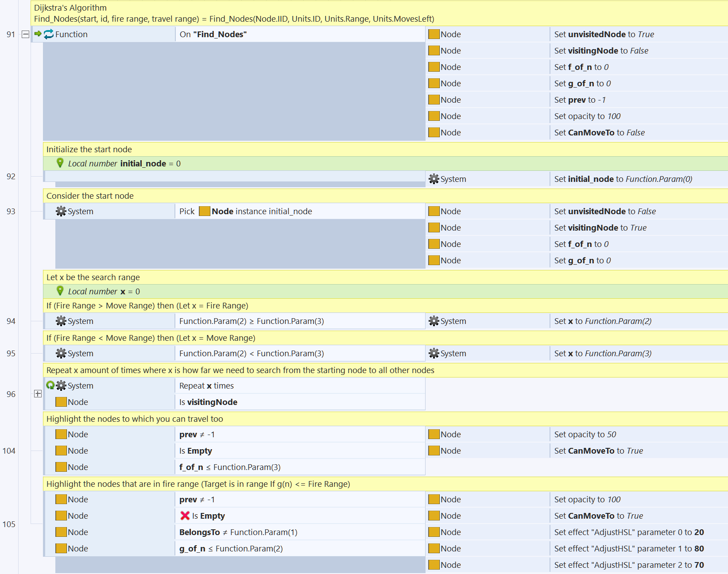Click the Function object icon in event 91

(x=49, y=34)
